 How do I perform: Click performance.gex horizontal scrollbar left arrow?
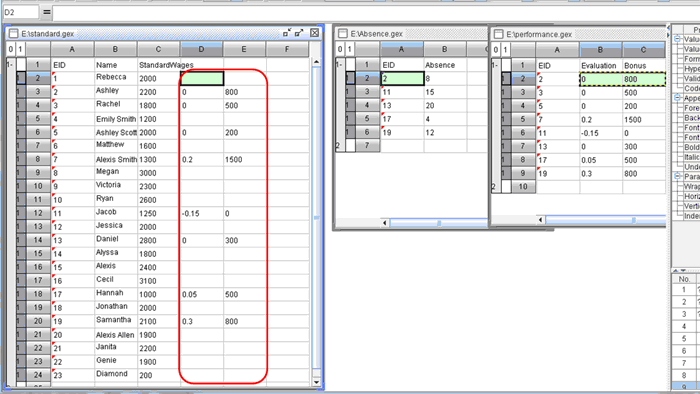[541, 220]
